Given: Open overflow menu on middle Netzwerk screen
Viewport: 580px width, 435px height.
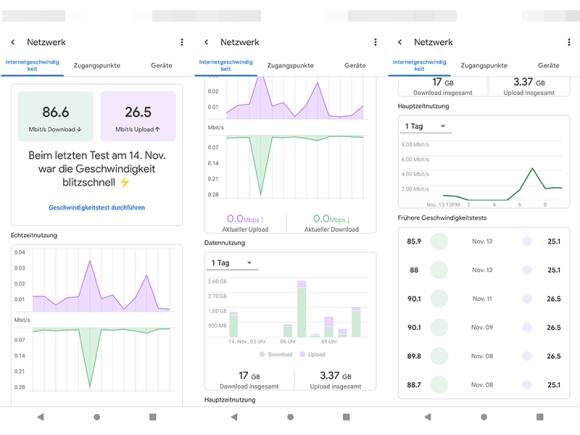Looking at the screenshot, I should pos(375,42).
